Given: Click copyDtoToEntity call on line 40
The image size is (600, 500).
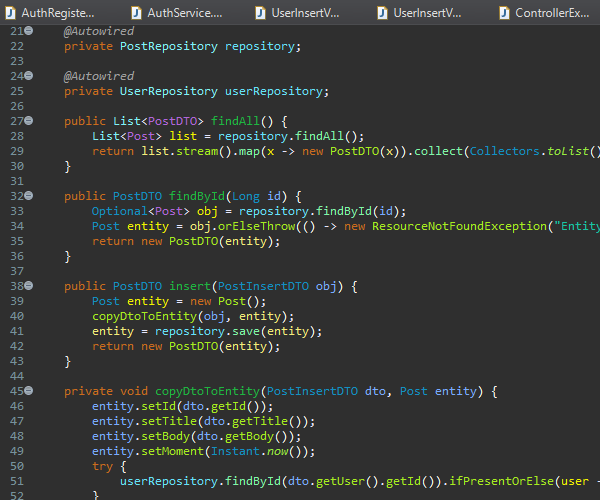Looking at the screenshot, I should [144, 317].
